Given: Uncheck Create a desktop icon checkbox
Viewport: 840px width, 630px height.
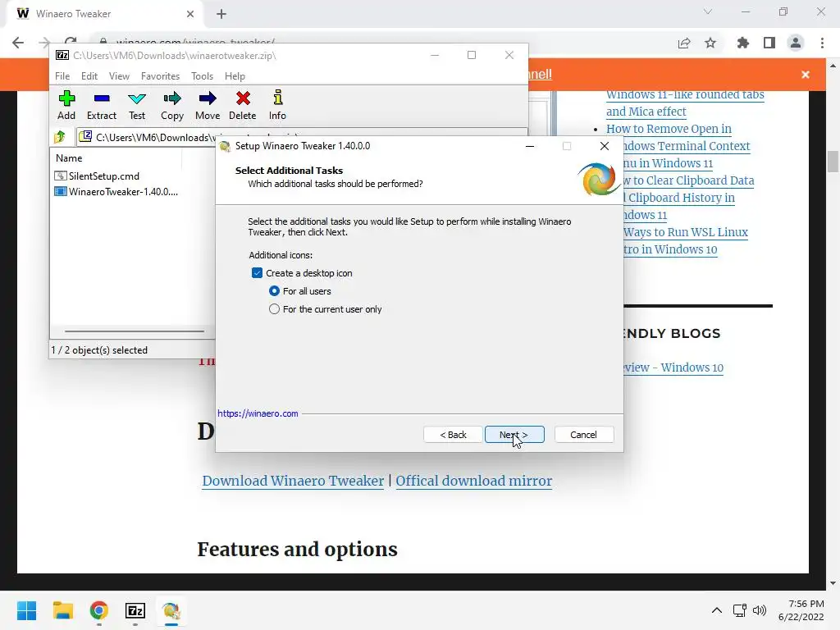Looking at the screenshot, I should click(257, 273).
